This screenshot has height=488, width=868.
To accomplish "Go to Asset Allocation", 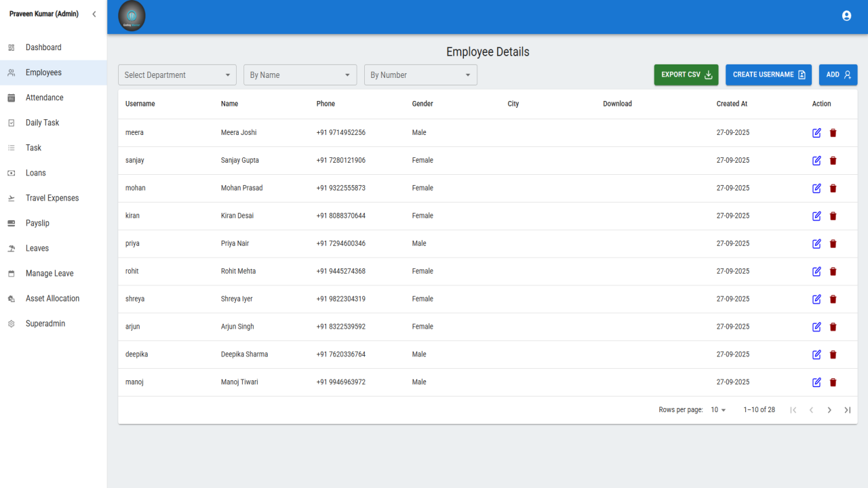I will 54,298.
